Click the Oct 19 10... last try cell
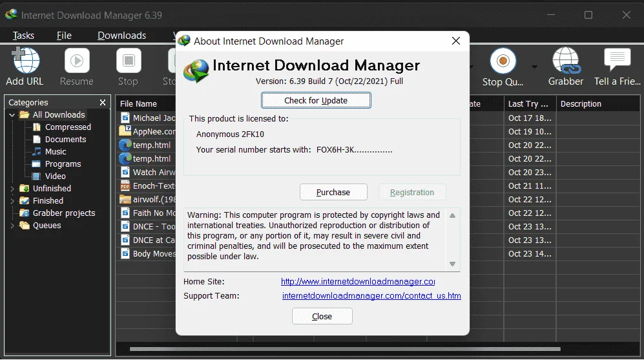644x360 pixels. (x=530, y=131)
